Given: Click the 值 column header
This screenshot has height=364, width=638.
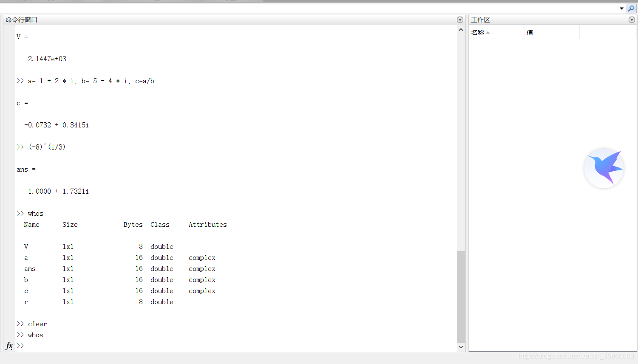Looking at the screenshot, I should 551,32.
